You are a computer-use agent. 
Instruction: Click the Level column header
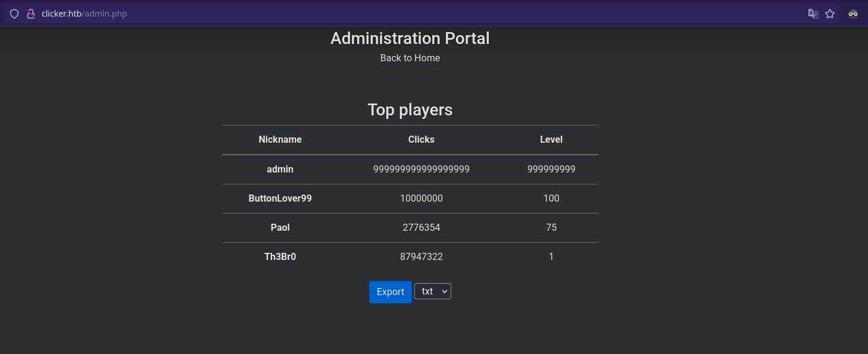(x=551, y=139)
